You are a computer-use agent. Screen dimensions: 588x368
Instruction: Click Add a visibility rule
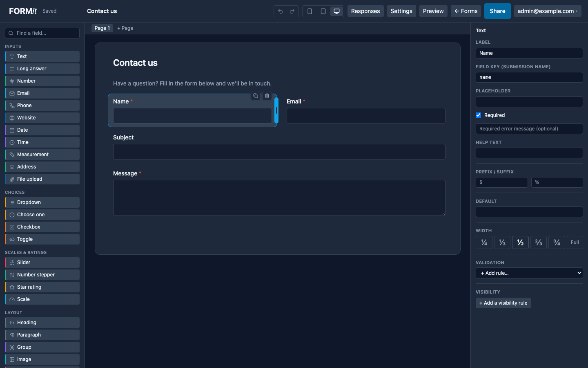click(503, 303)
